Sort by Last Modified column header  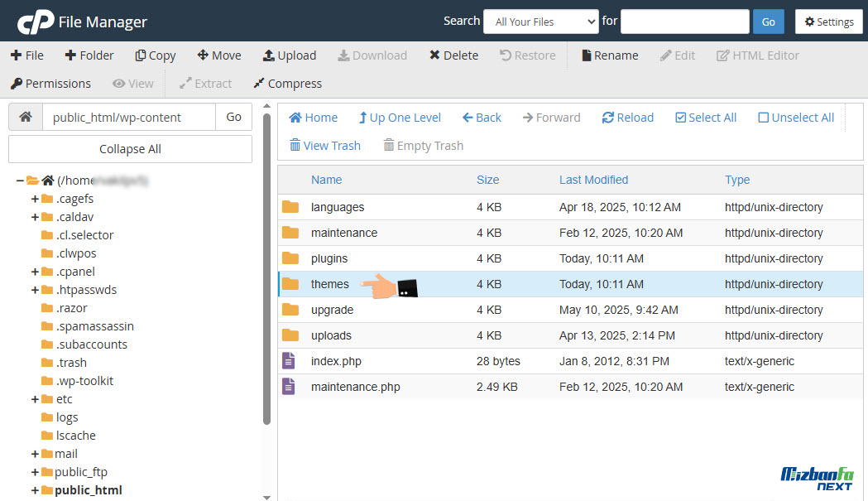coord(593,180)
